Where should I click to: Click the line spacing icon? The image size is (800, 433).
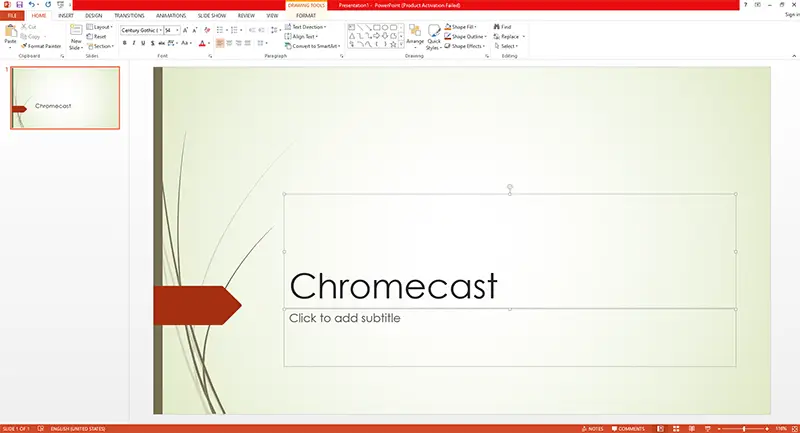click(x=274, y=30)
